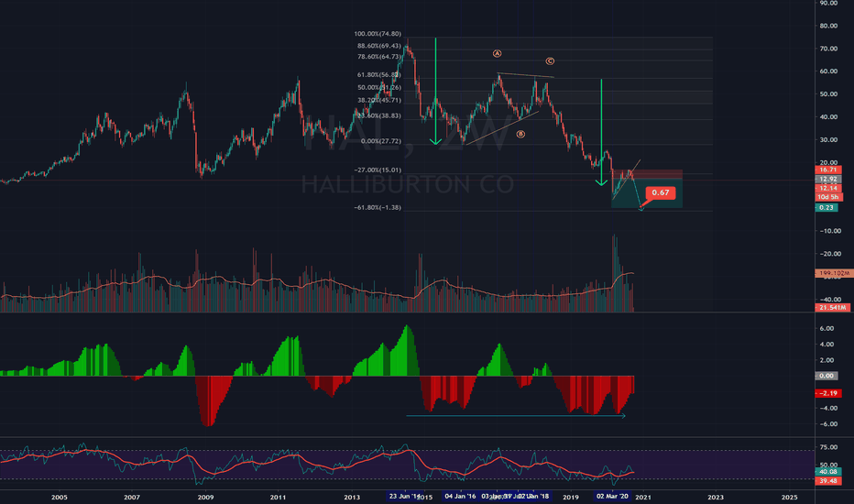This screenshot has height=504, width=854.
Task: Click the wave label C circle
Action: tap(550, 61)
